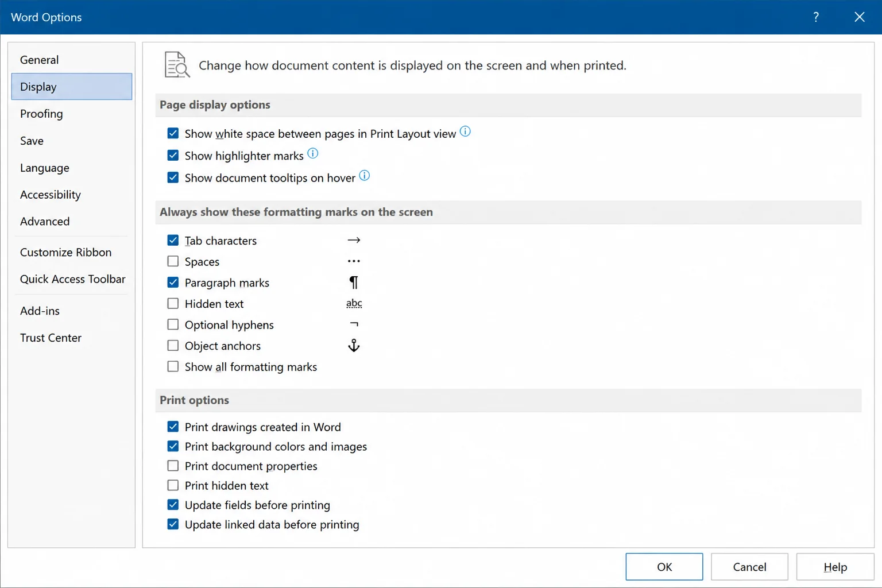Enable the Spaces formatting mark
The height and width of the screenshot is (588, 882).
coord(173,261)
